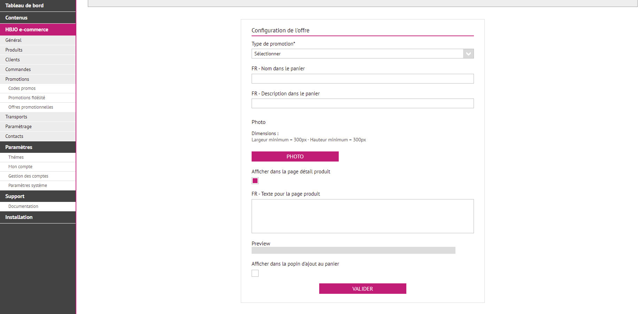Screen dimensions: 644x314
Task: Expand the Paramètres sidebar header
Action: [19, 147]
